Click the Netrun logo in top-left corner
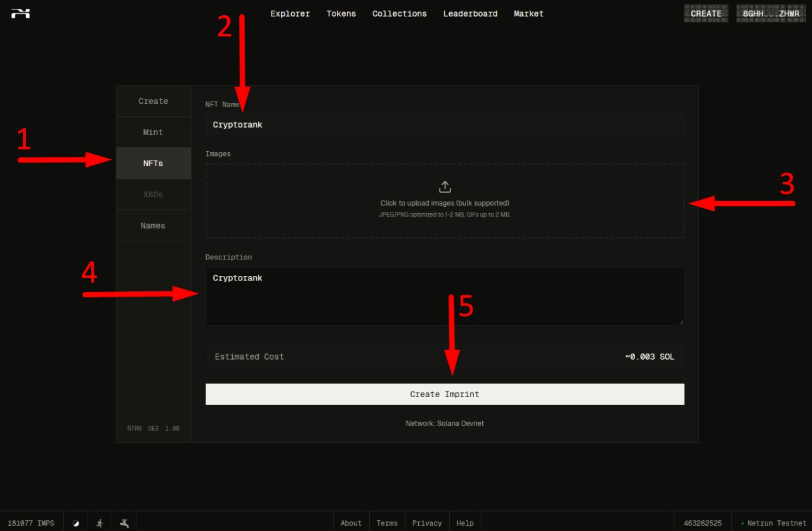Viewport: 812px width, 531px height. pos(20,13)
